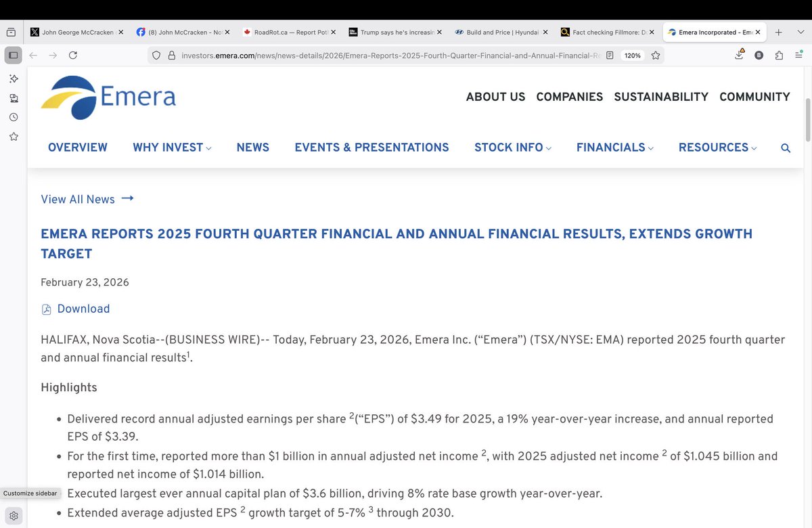Expand the FINANCIALS dropdown
812x528 pixels.
pos(615,148)
